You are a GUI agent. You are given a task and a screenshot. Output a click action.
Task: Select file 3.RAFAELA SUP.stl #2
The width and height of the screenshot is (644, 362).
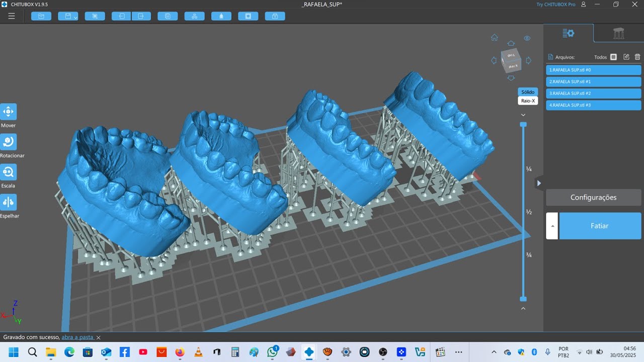[594, 93]
